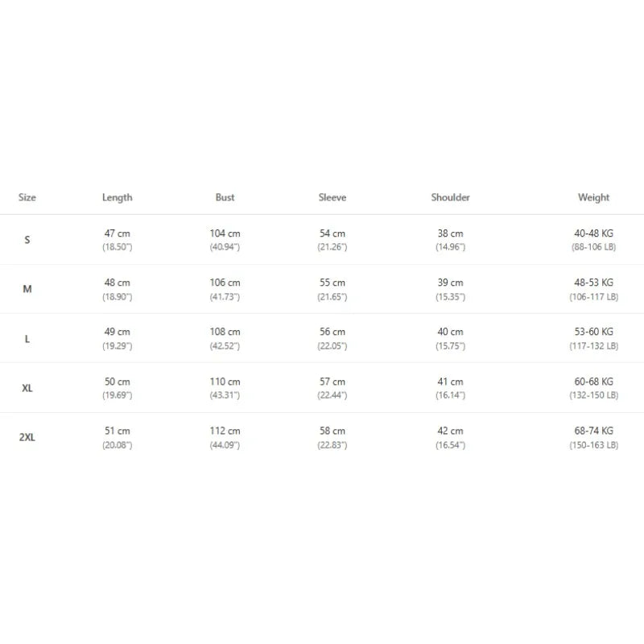This screenshot has width=644, height=644.
Task: Click the Bust column header
Action: click(x=225, y=197)
